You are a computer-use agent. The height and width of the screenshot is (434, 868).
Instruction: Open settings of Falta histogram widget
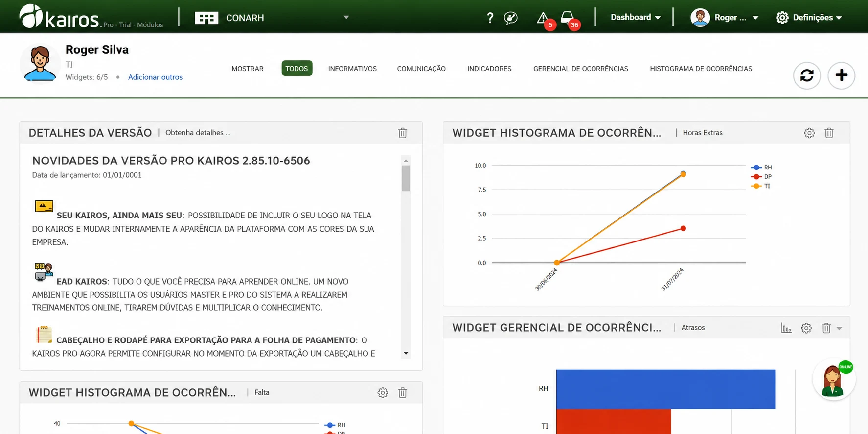coord(383,392)
